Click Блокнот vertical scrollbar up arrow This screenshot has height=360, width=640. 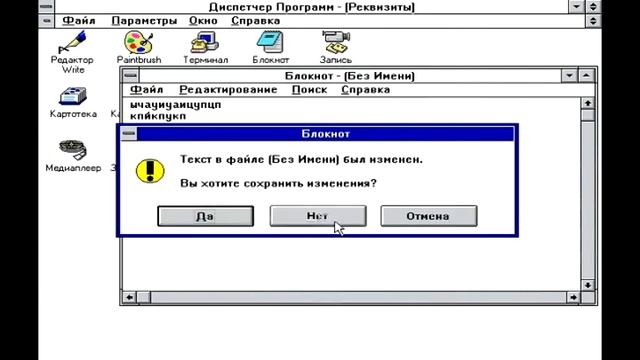pyautogui.click(x=588, y=103)
